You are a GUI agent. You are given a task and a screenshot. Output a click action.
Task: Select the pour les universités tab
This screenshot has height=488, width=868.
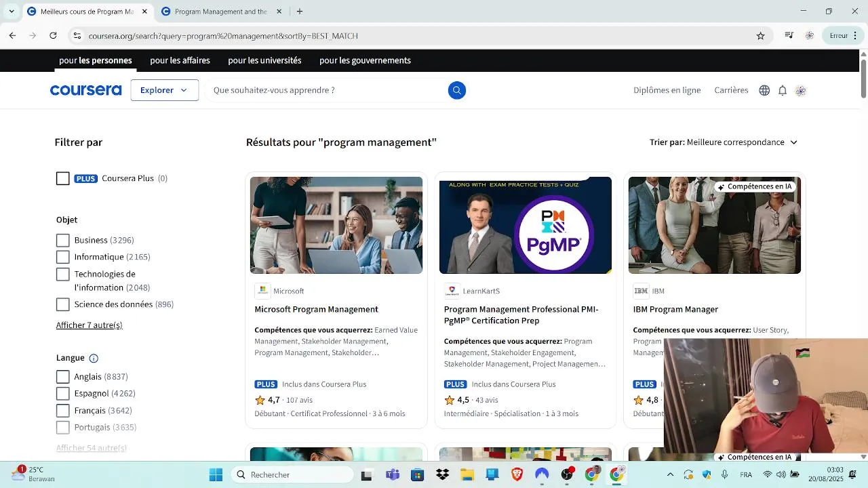tap(264, 60)
